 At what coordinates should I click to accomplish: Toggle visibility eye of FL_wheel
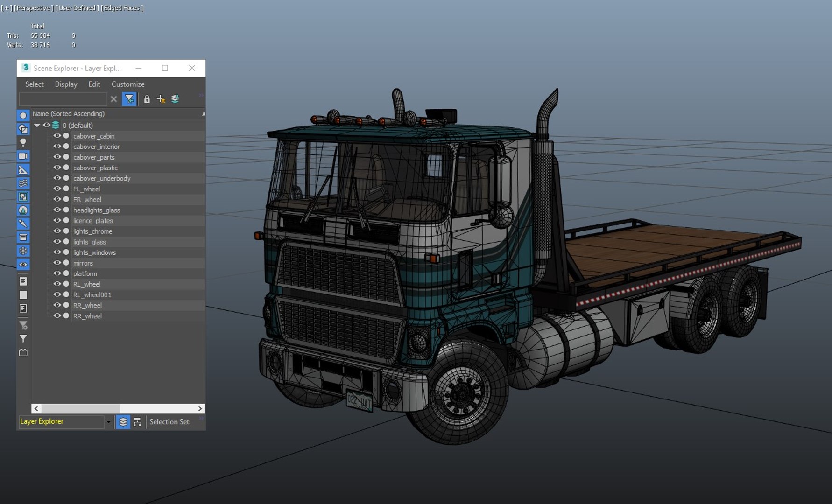[57, 189]
